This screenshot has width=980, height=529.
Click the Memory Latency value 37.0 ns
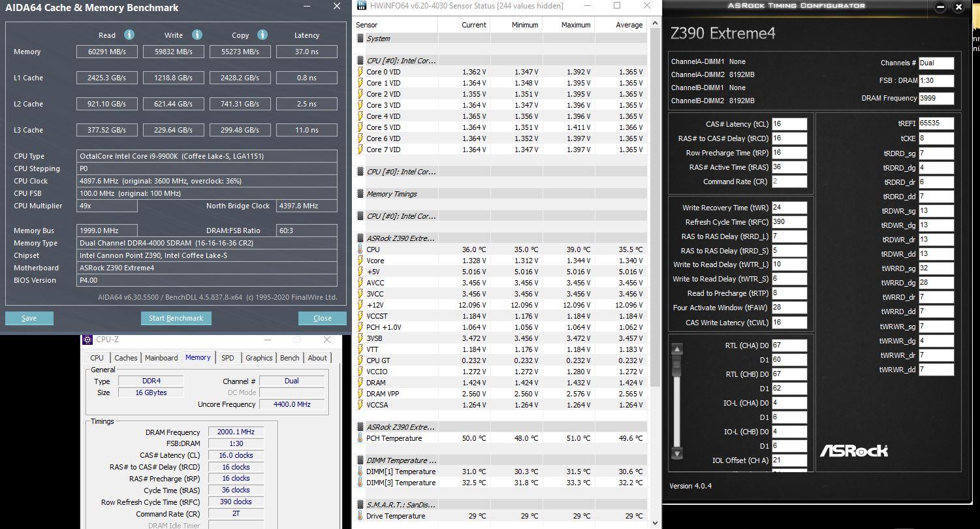pos(307,52)
